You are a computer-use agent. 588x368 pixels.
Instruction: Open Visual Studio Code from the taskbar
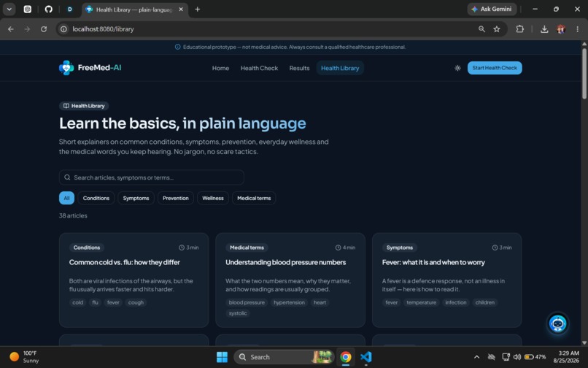point(365,357)
